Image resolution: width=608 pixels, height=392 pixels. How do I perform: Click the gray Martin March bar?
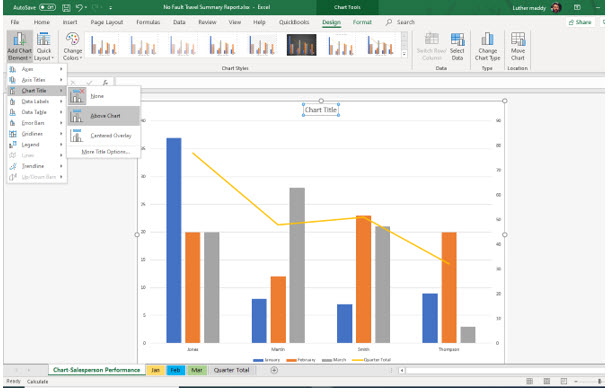point(297,265)
